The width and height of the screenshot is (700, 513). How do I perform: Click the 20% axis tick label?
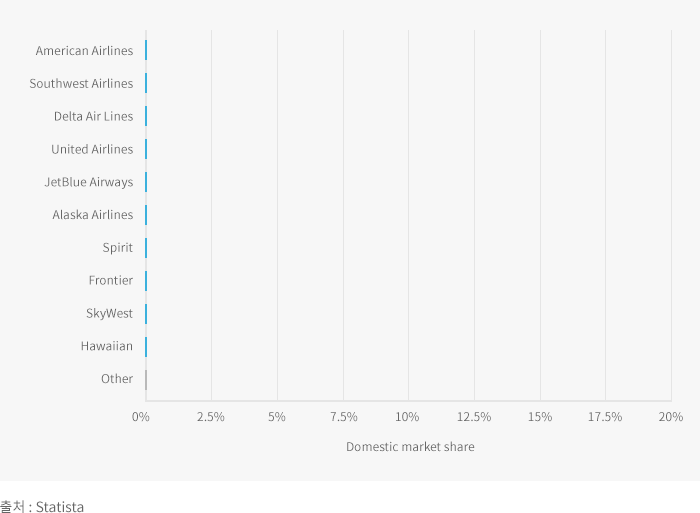(x=671, y=417)
